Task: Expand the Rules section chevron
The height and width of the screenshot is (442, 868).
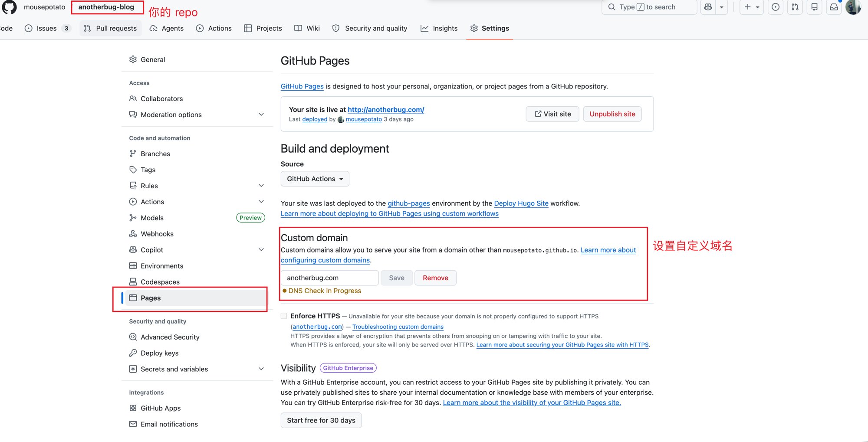Action: (261, 186)
